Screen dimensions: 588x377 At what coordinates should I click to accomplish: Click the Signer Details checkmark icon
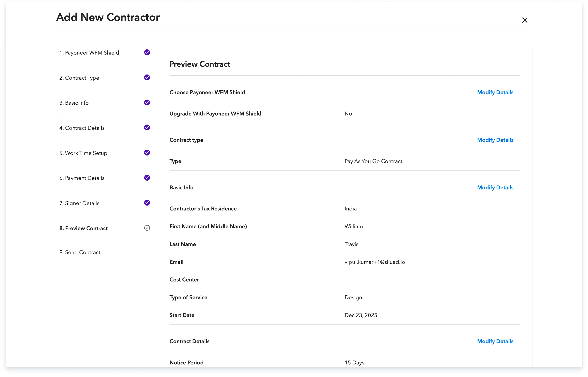tap(147, 203)
